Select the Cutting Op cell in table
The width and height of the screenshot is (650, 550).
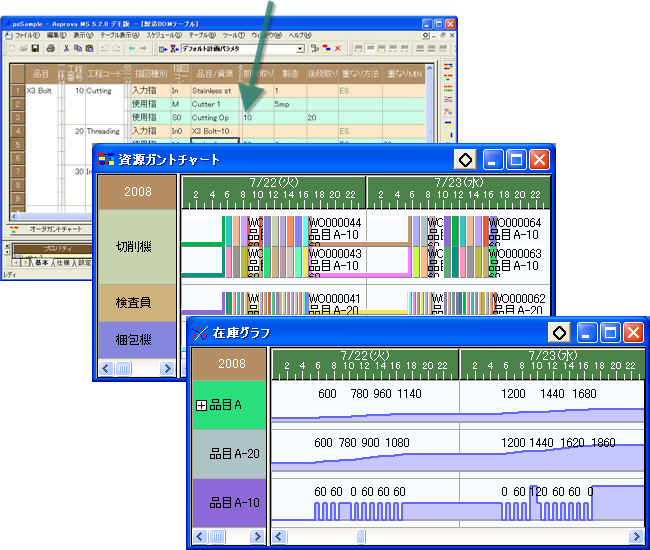[x=212, y=117]
